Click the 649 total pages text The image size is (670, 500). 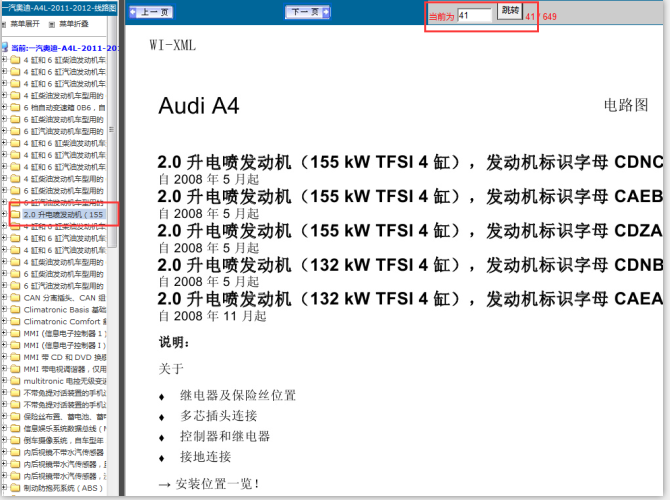(x=550, y=17)
